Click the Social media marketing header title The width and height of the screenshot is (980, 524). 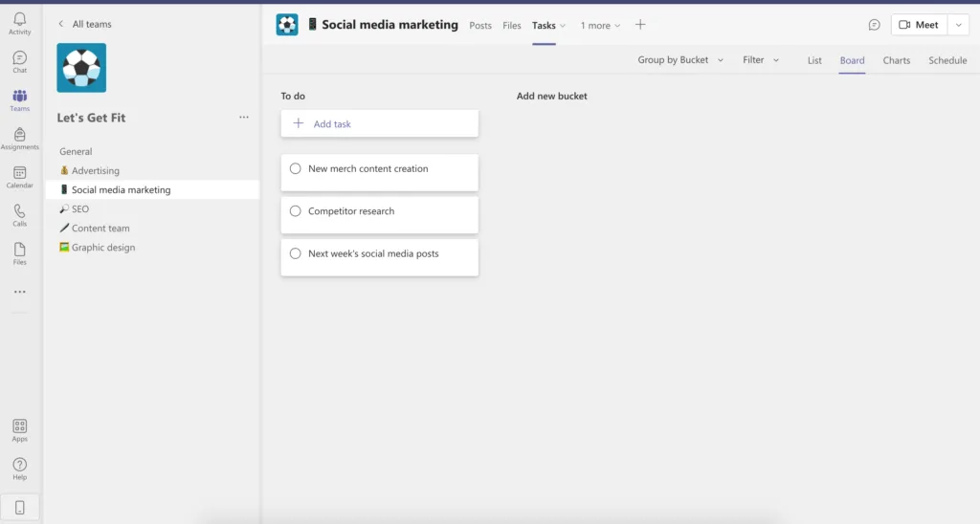(x=390, y=25)
